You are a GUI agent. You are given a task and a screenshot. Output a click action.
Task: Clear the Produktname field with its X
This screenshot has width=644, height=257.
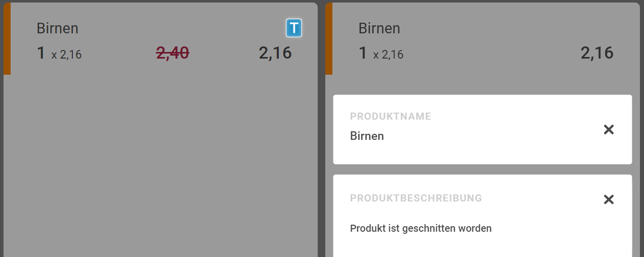(x=609, y=130)
